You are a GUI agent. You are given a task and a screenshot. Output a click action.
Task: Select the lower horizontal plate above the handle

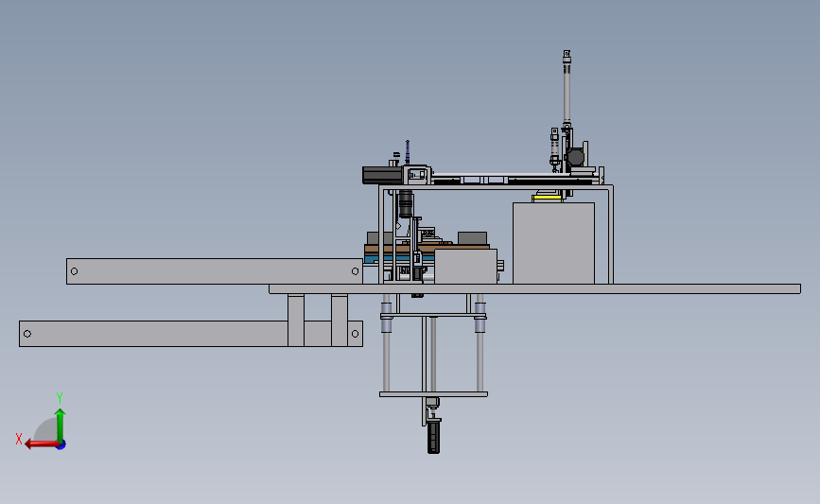(433, 394)
